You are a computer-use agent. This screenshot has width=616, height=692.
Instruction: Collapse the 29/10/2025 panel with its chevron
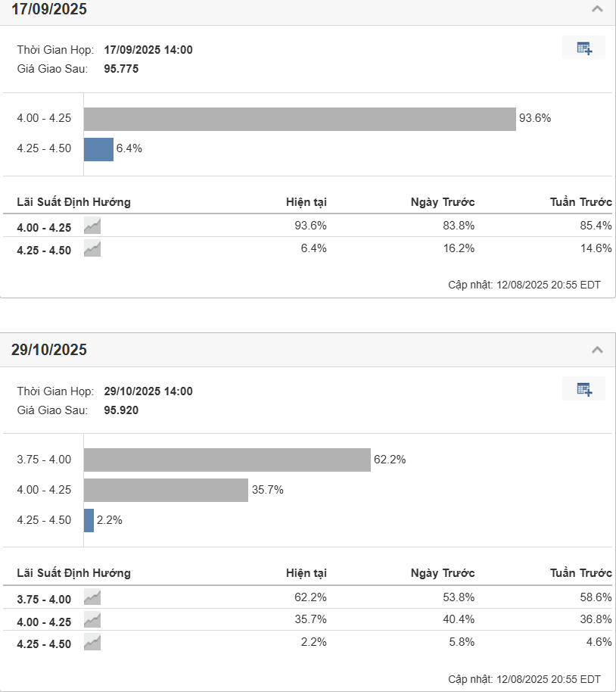point(597,350)
